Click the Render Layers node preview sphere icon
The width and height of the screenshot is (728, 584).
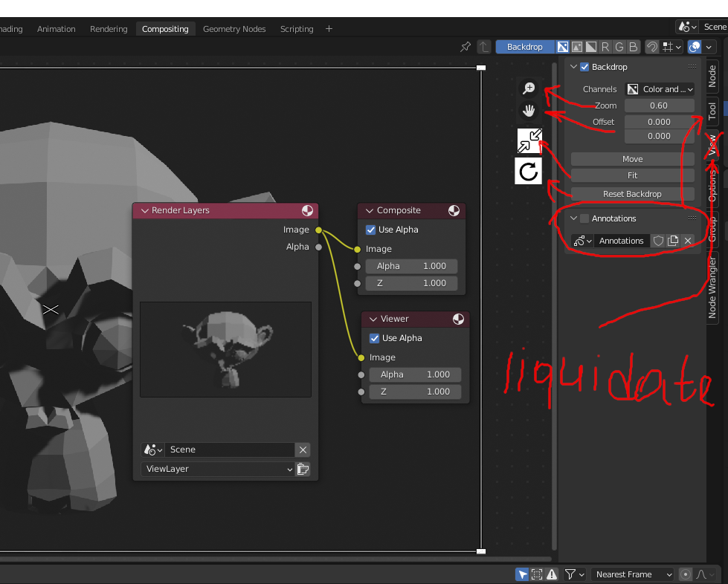(x=307, y=210)
